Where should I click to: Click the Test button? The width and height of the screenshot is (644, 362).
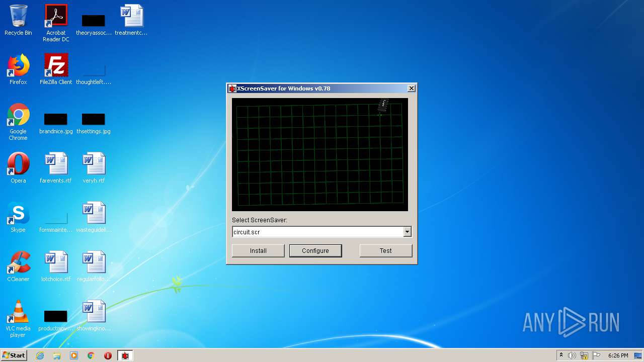pos(386,250)
